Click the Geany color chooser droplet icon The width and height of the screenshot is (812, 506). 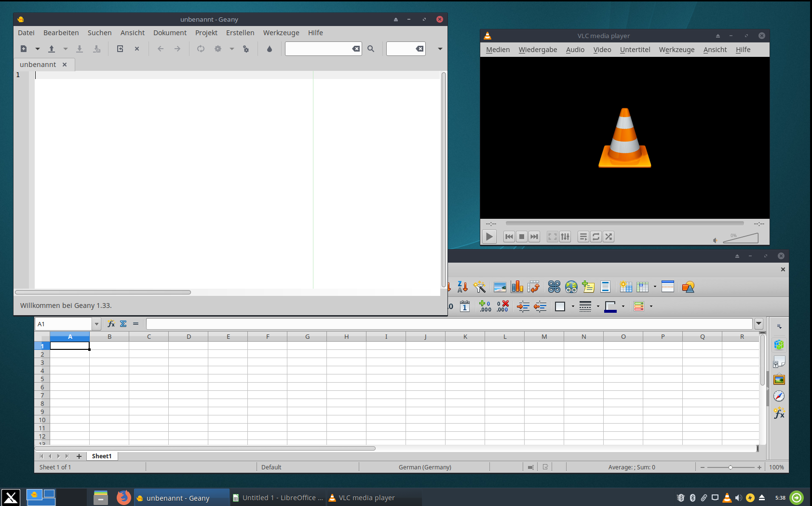tap(270, 49)
